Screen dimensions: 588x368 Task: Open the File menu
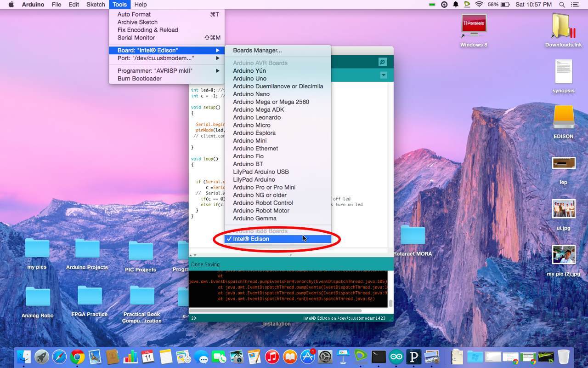tap(57, 5)
